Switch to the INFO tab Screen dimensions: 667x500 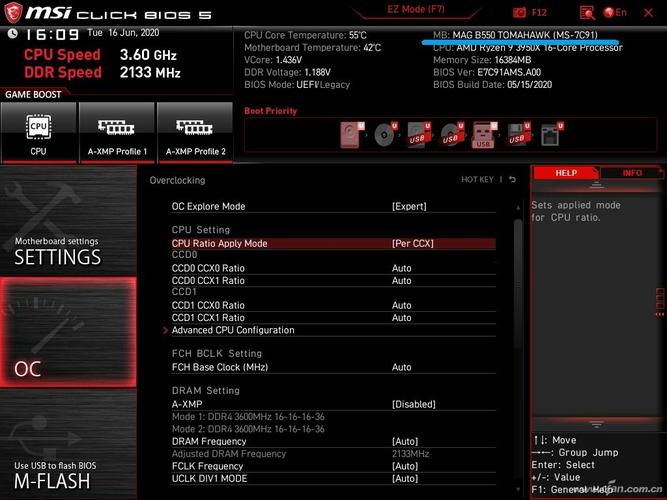pos(632,173)
